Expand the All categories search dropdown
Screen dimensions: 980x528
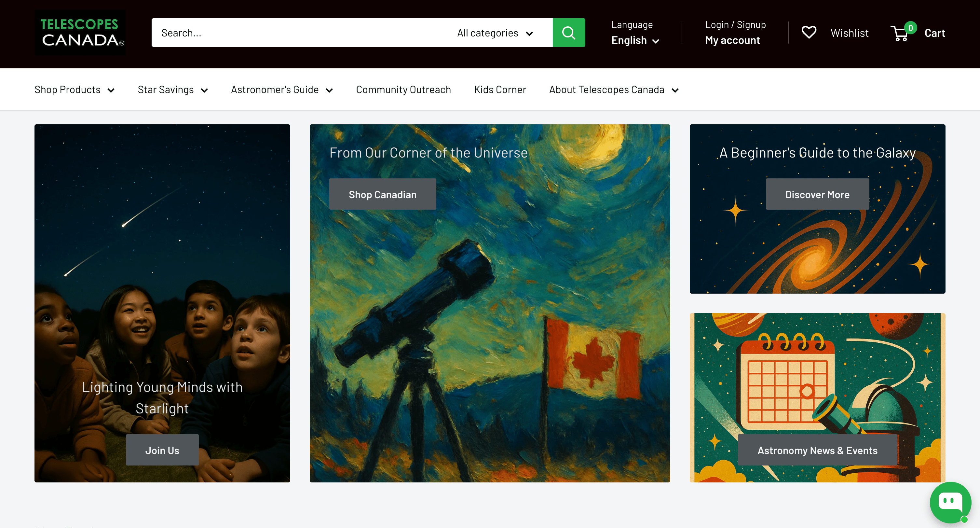click(x=495, y=33)
